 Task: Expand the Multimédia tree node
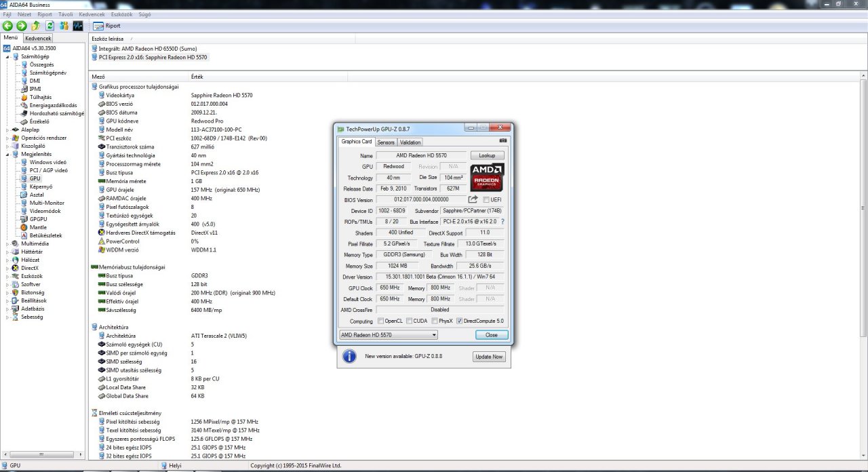7,243
